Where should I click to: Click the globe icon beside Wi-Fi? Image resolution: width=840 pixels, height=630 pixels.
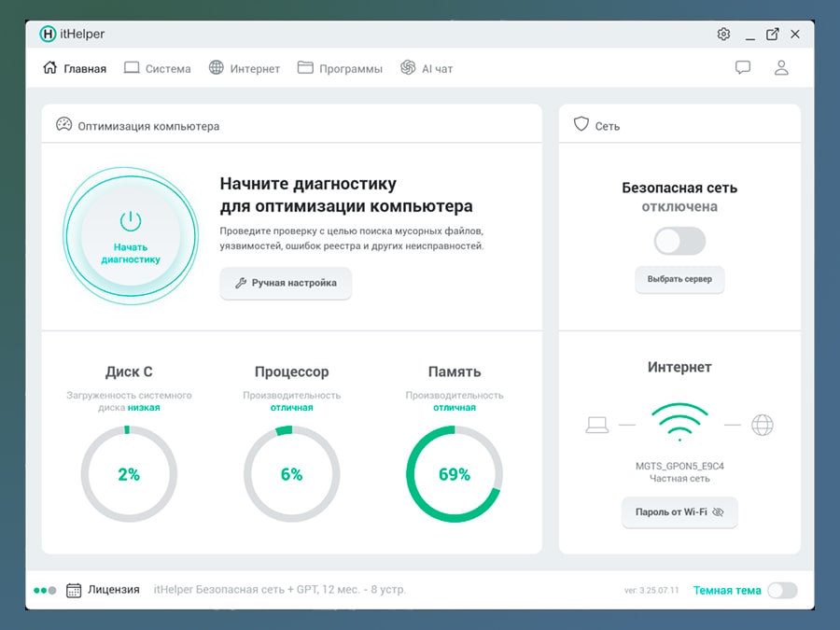pos(763,426)
